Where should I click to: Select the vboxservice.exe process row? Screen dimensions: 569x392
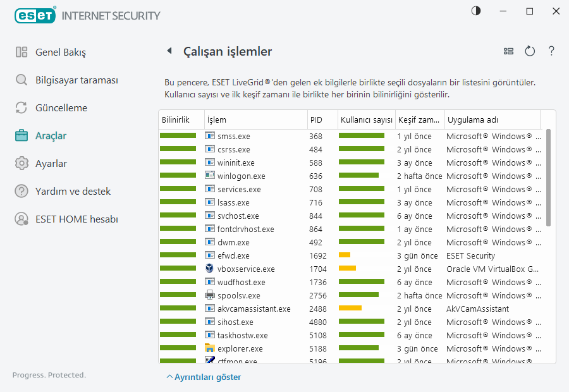coord(246,269)
